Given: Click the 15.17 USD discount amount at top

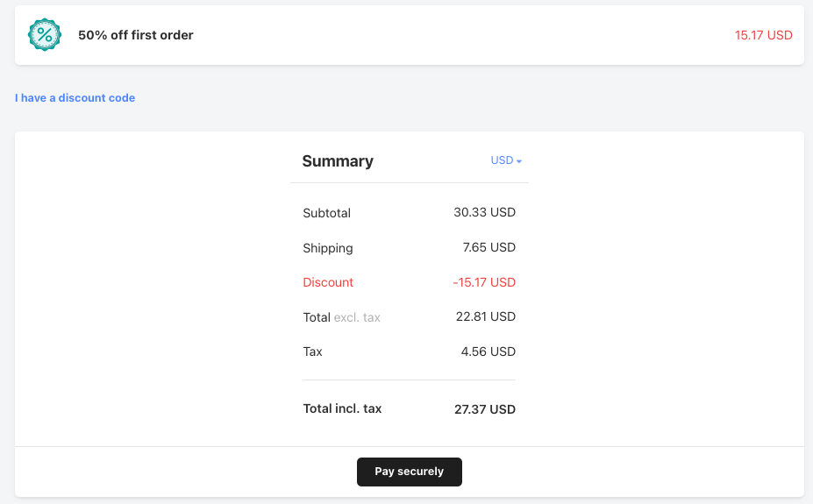Looking at the screenshot, I should click(763, 35).
